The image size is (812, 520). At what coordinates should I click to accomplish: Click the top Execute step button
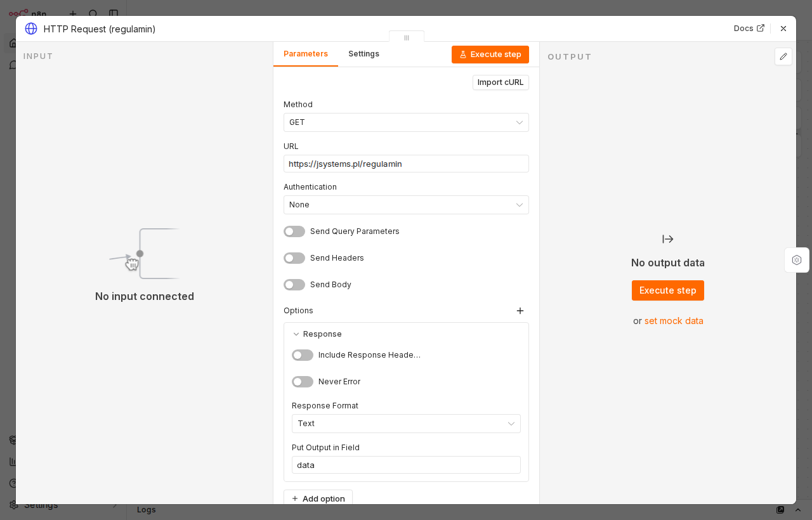[x=490, y=55]
